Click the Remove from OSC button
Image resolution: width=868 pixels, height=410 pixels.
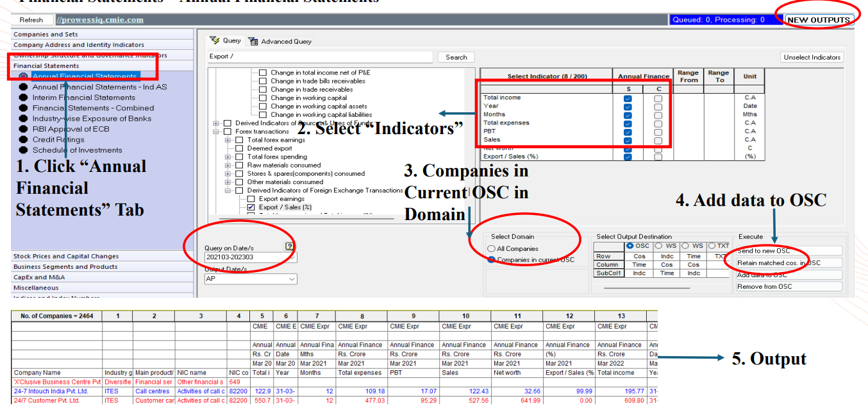click(x=789, y=287)
